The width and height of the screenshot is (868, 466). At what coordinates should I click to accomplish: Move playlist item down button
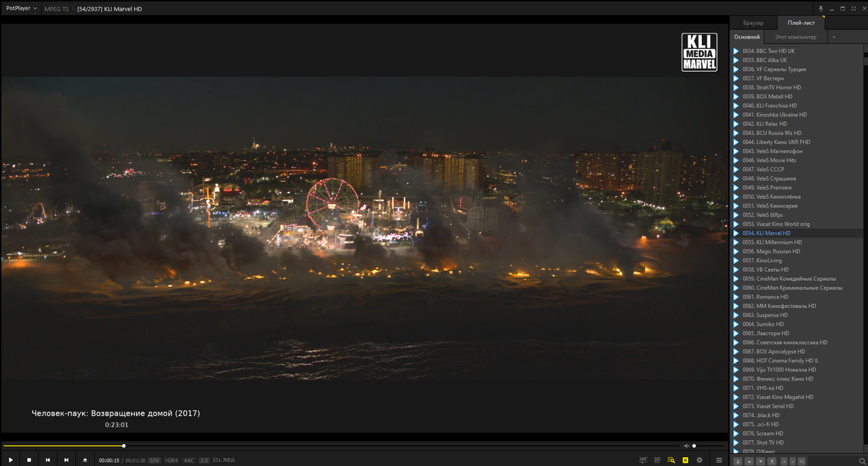pos(761,461)
